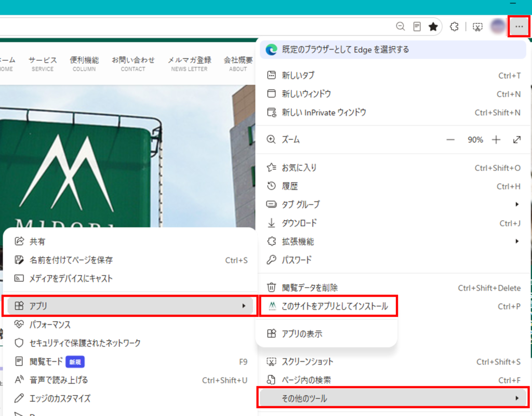This screenshot has height=416, width=532.
Task: Click the 新しいウィンドウ window icon
Action: pyautogui.click(x=271, y=93)
